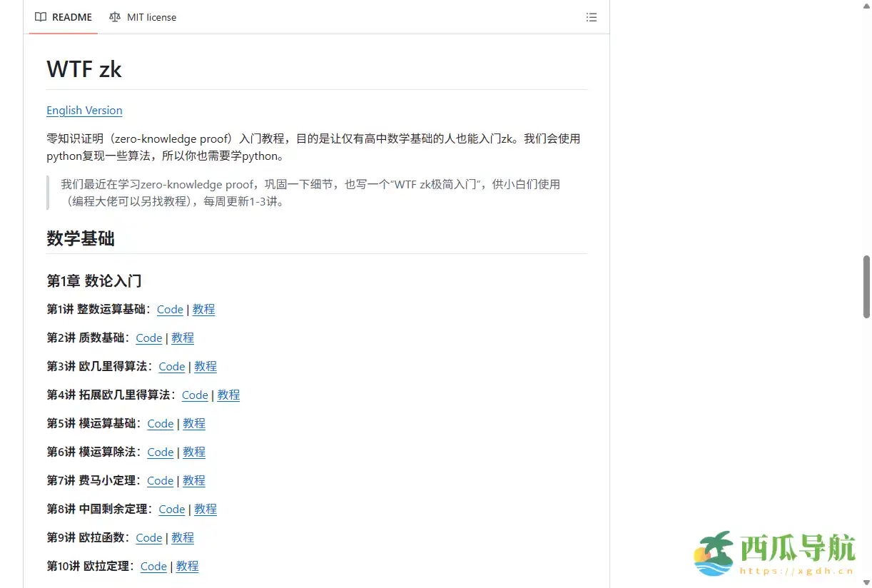The height and width of the screenshot is (588, 872).
Task: Open the 教程 link for 第6讲 模运算除法
Action: (x=193, y=452)
